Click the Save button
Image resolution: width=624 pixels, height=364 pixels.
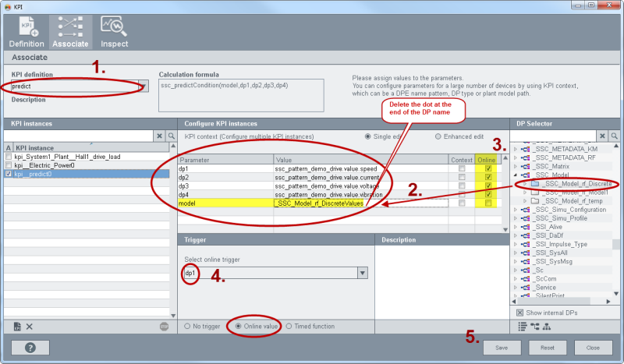[502, 347]
